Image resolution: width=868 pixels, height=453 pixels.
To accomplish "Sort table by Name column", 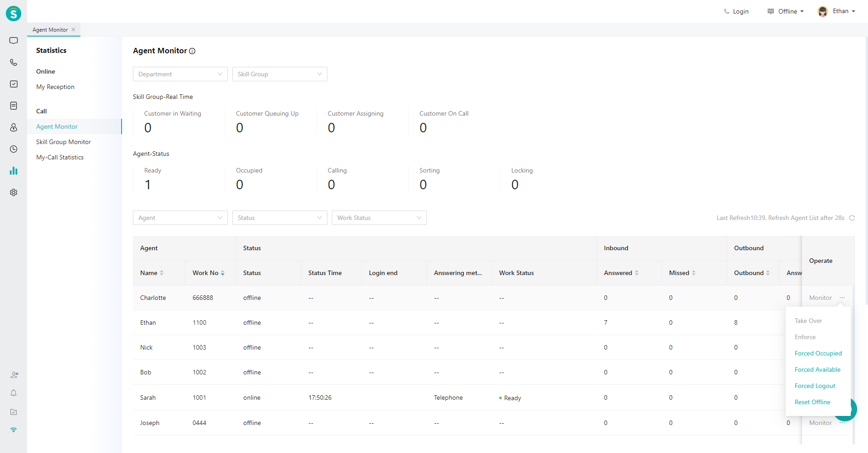I will pyautogui.click(x=161, y=273).
